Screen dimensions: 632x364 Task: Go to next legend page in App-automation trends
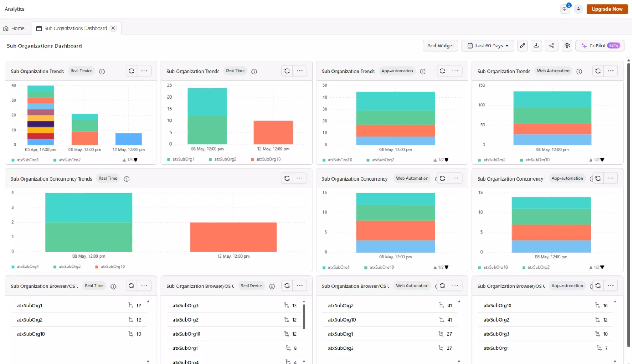pyautogui.click(x=447, y=160)
